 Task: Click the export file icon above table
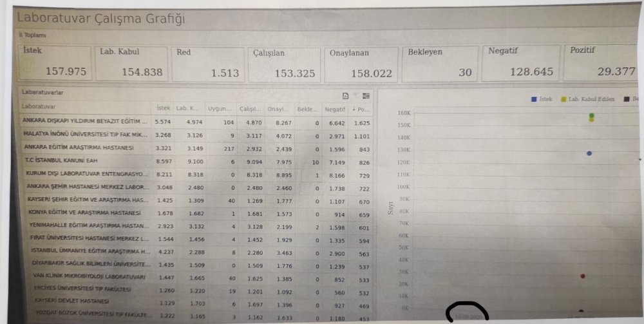[x=345, y=96]
